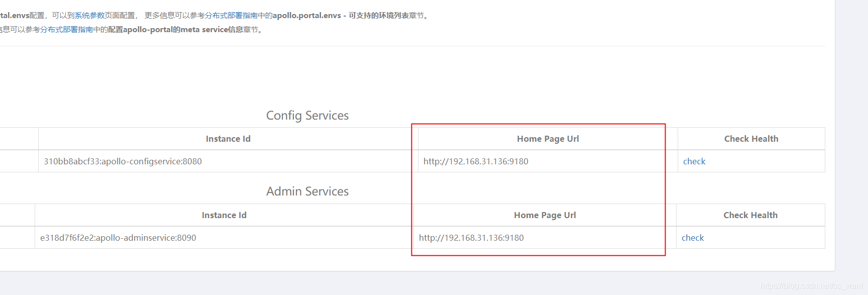The image size is (868, 295).
Task: Click check link in Admin Services row
Action: (693, 238)
